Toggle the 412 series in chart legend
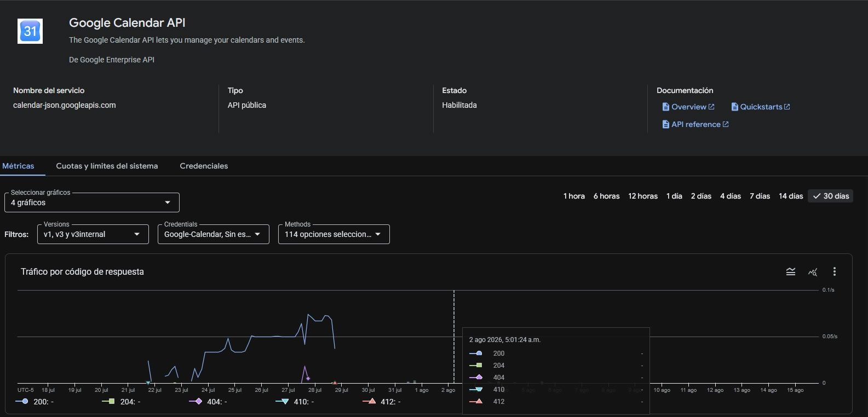The image size is (868, 417). tap(382, 402)
